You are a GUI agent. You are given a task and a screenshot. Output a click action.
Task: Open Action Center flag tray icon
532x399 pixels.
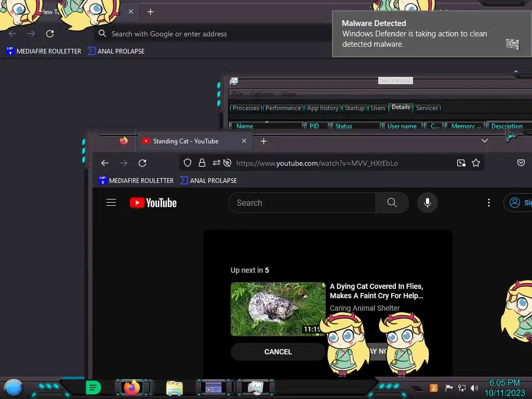tap(449, 388)
